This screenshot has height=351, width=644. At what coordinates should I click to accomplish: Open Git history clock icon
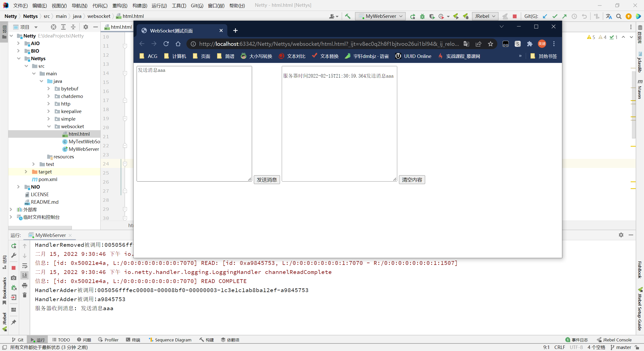click(x=574, y=16)
